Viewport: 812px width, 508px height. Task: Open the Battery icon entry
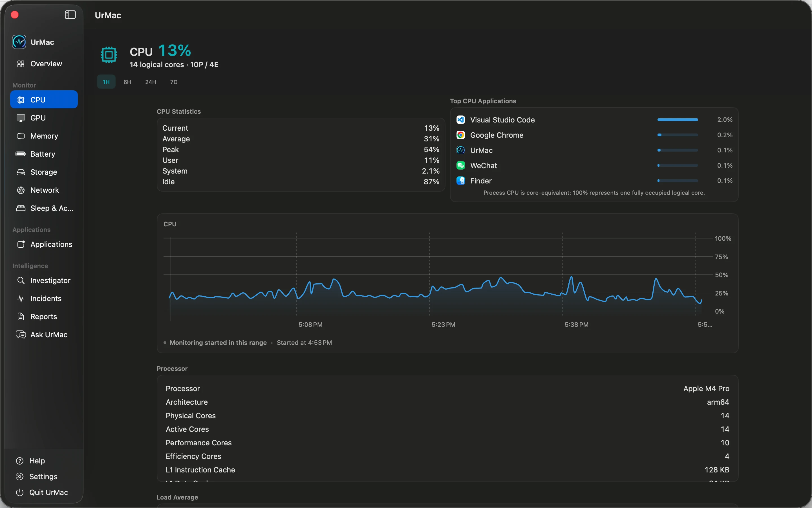click(x=21, y=154)
